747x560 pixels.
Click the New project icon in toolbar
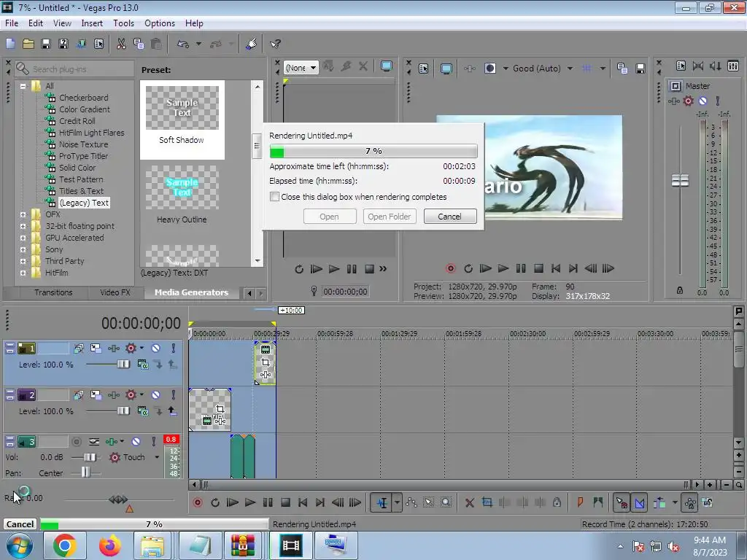tap(10, 44)
